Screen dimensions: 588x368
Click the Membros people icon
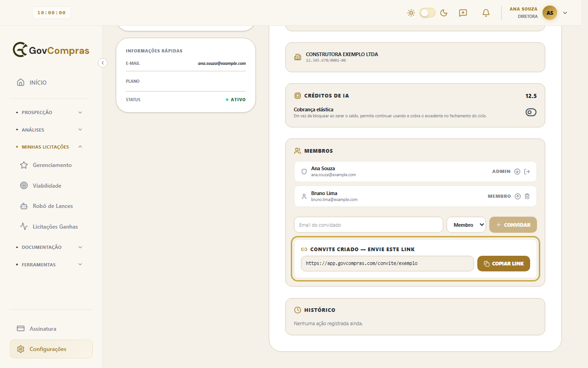coord(298,151)
